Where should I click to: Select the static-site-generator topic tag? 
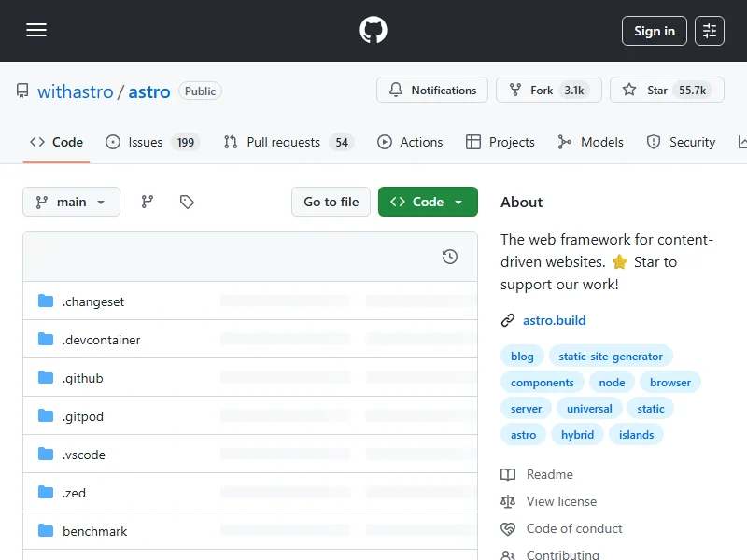click(611, 357)
